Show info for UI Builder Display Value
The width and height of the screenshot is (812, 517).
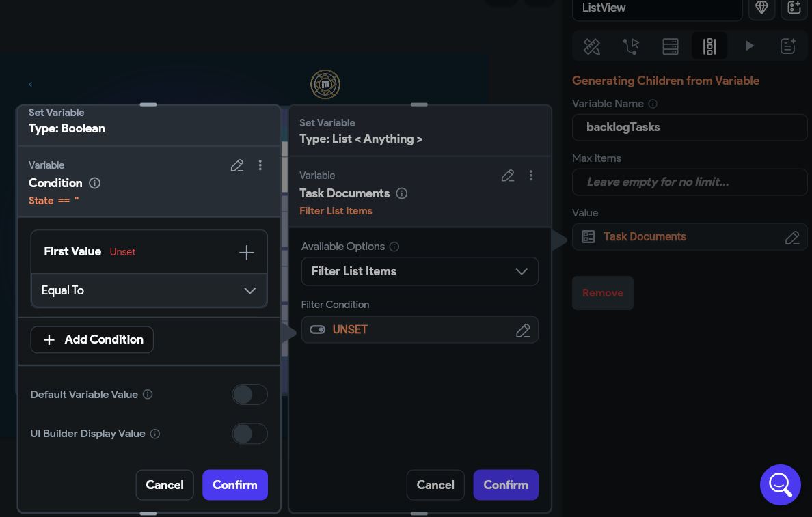click(155, 434)
